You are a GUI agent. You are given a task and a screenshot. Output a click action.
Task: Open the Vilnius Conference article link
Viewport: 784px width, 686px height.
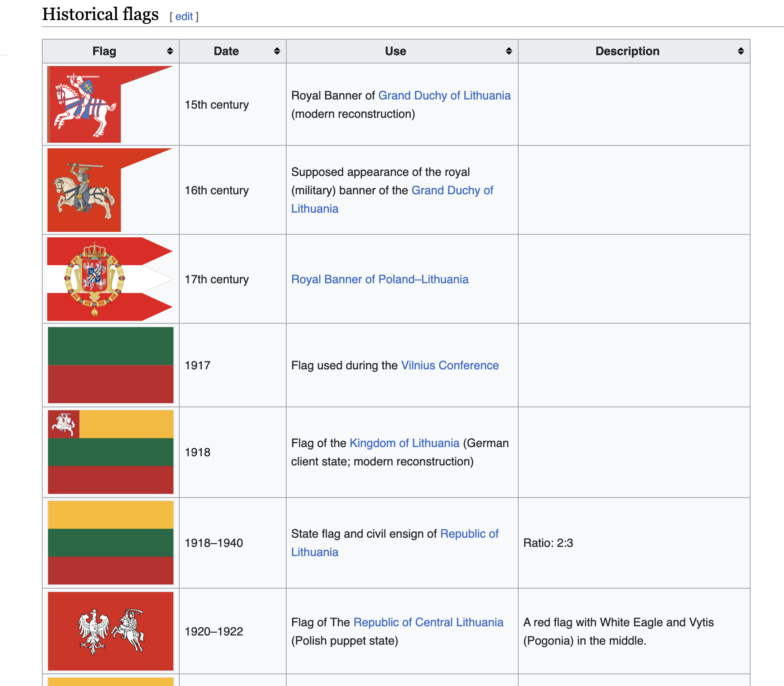(450, 365)
